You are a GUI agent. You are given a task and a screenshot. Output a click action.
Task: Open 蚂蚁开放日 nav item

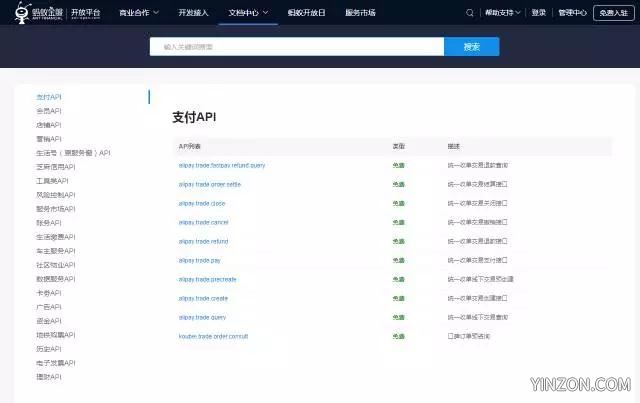[306, 13]
